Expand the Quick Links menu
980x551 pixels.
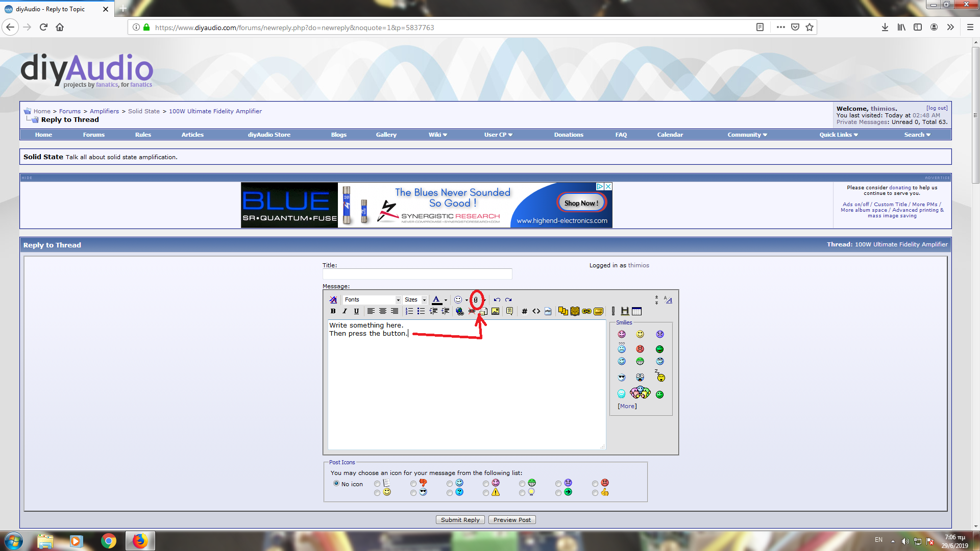coord(839,135)
